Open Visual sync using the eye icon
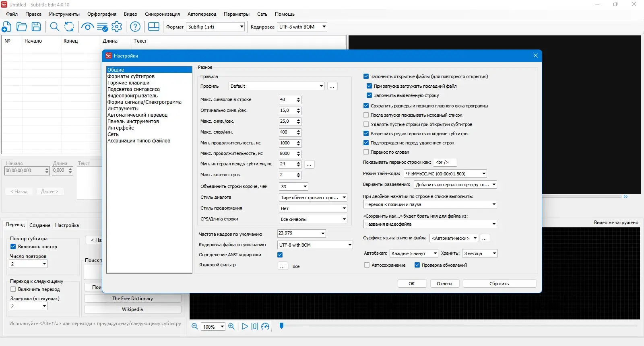Viewport: 644px width, 346px height. coord(87,27)
